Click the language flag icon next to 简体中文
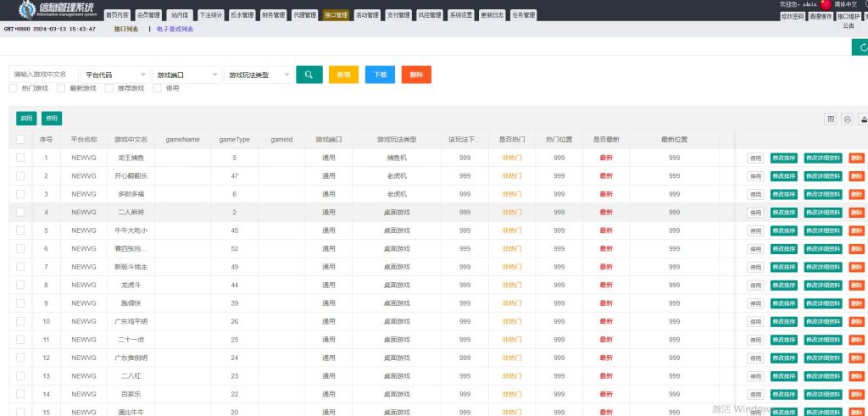868x416 pixels. [824, 5]
